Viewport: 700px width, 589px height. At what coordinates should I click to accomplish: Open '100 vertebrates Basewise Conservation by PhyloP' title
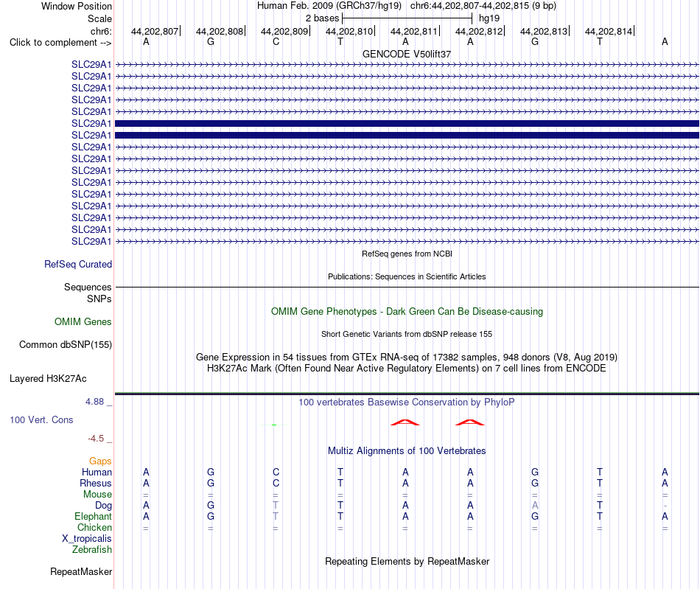[x=407, y=402]
